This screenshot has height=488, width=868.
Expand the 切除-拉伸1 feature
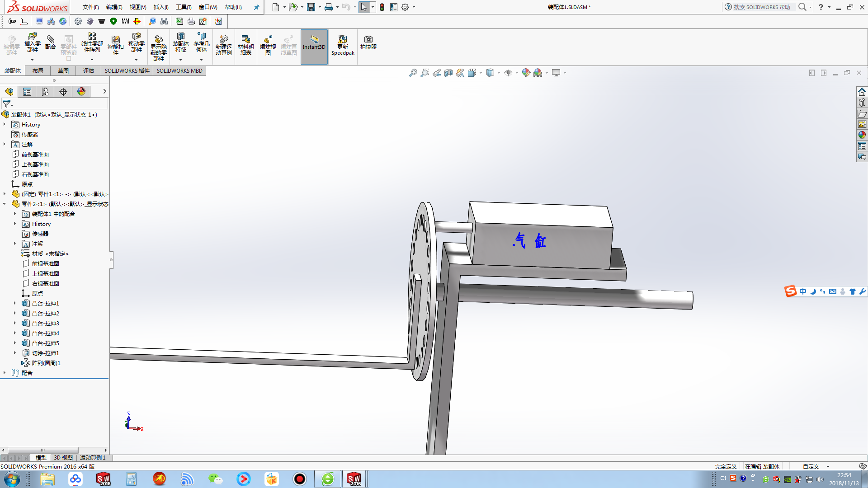[x=15, y=353]
